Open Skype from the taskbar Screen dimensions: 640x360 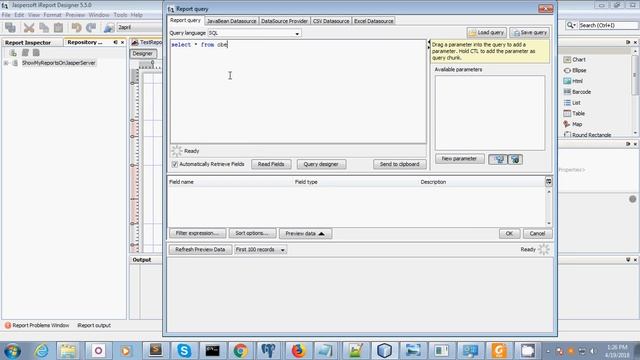coord(184,350)
